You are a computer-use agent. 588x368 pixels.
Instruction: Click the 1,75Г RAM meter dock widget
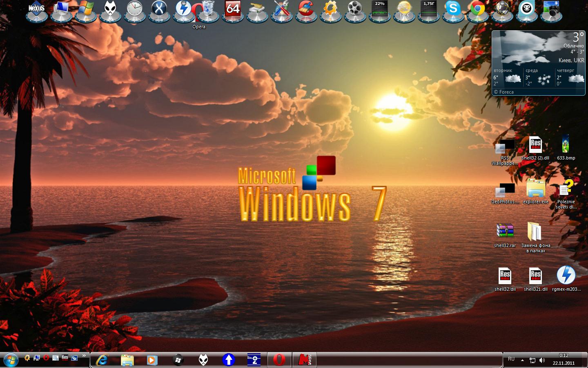point(429,11)
